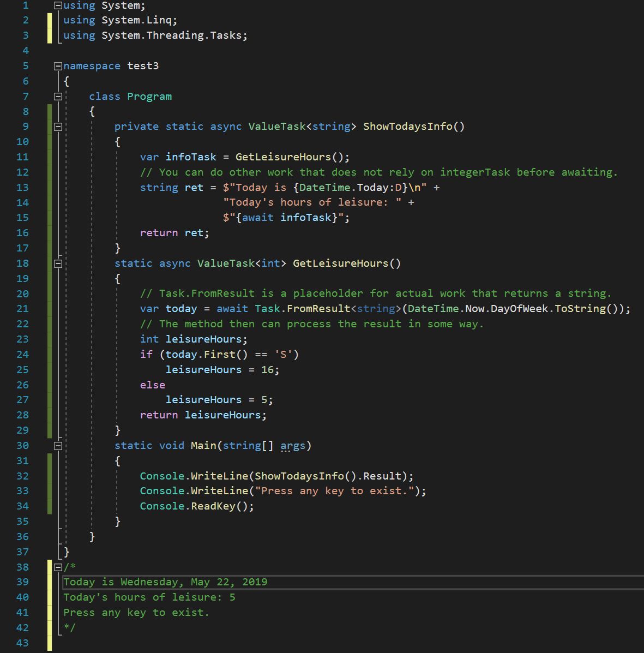Collapse the using directives block on line 1
644x653 pixels.
click(58, 6)
